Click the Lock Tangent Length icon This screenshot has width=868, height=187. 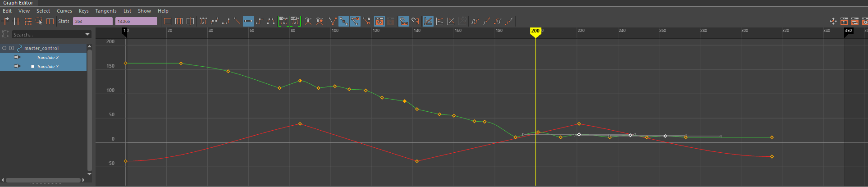pos(366,21)
